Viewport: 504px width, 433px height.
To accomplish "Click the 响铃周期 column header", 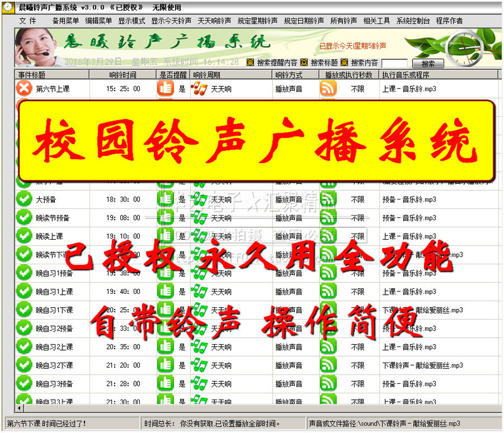I will (x=231, y=75).
